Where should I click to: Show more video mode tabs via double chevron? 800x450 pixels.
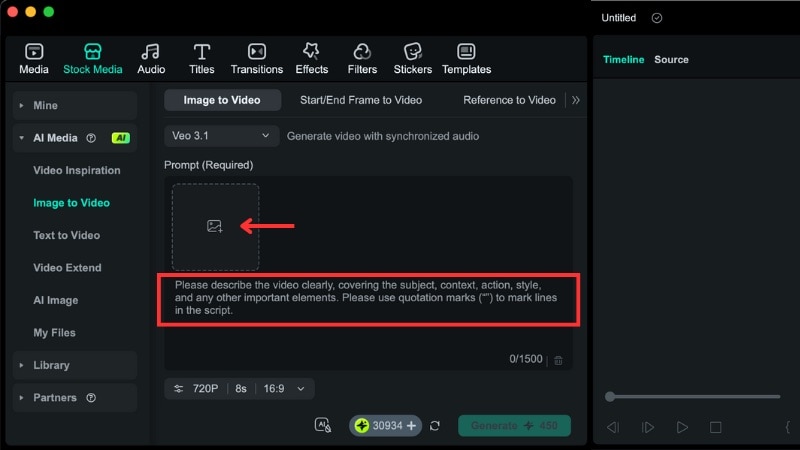click(576, 100)
